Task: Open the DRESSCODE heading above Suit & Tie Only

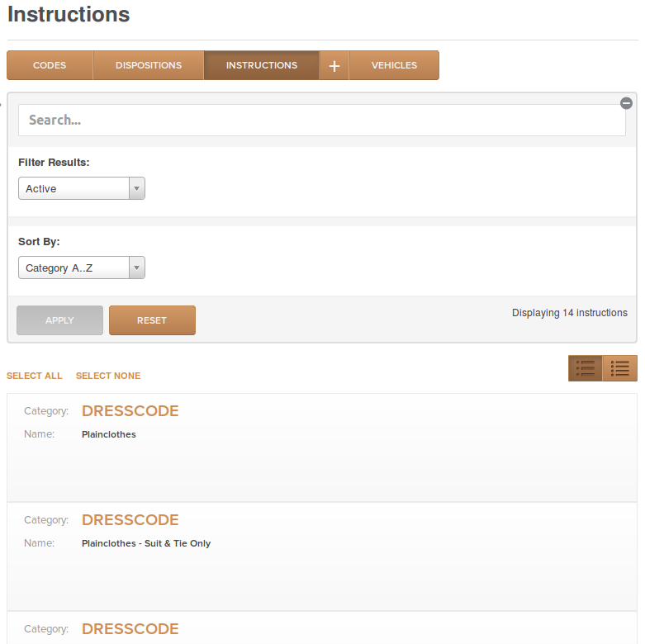Action: [x=130, y=520]
